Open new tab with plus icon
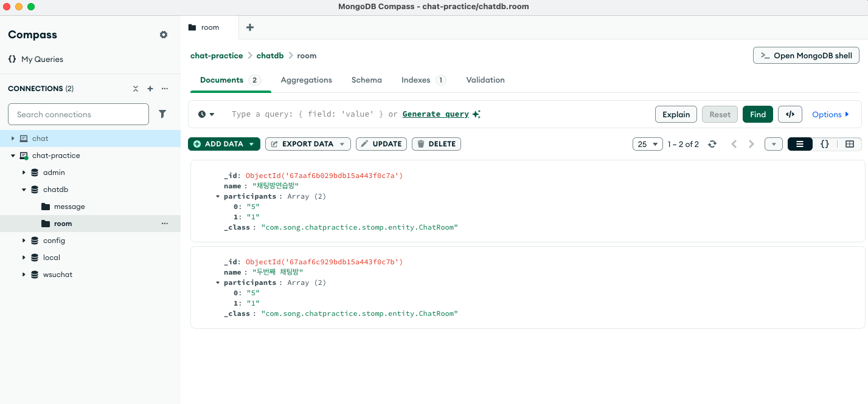 (249, 27)
